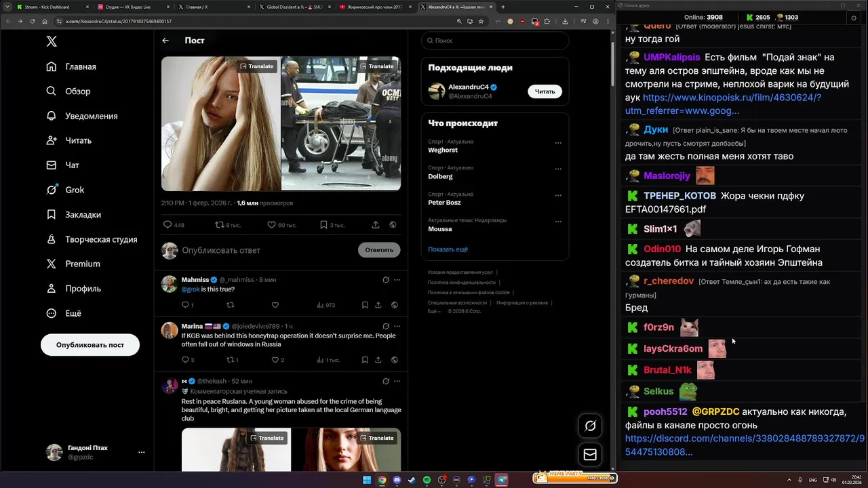Click Опубликовать пост button
The height and width of the screenshot is (488, 868).
pos(90,345)
